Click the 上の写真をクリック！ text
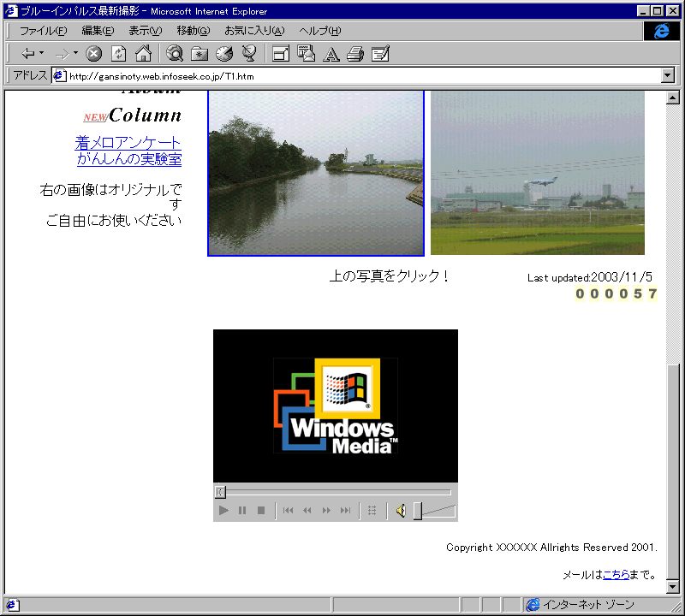This screenshot has width=685, height=616. 389,275
